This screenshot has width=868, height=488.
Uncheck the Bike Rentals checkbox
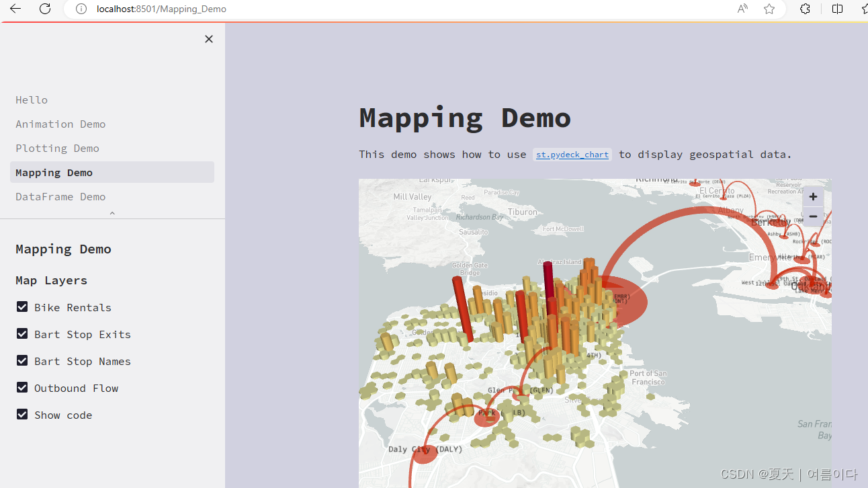22,307
